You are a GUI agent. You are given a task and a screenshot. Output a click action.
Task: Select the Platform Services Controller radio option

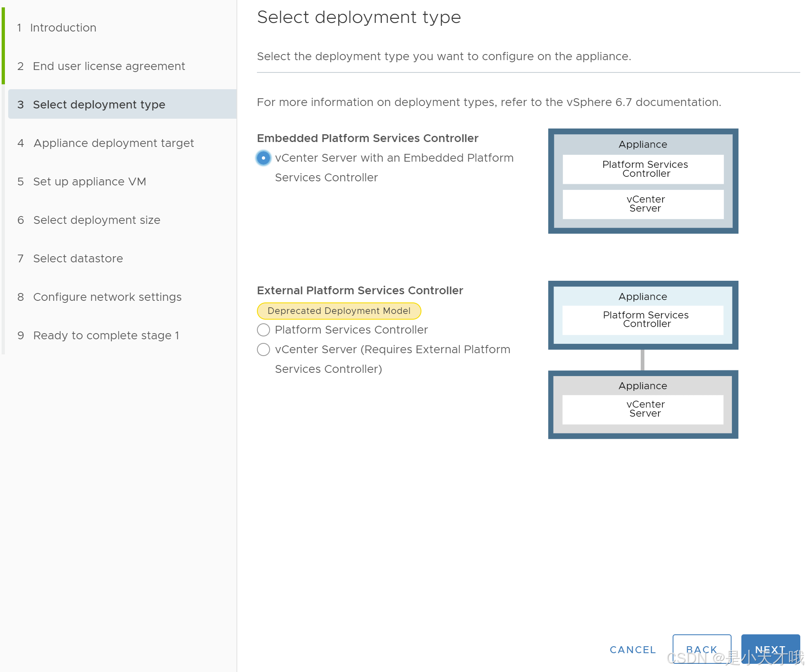(263, 329)
